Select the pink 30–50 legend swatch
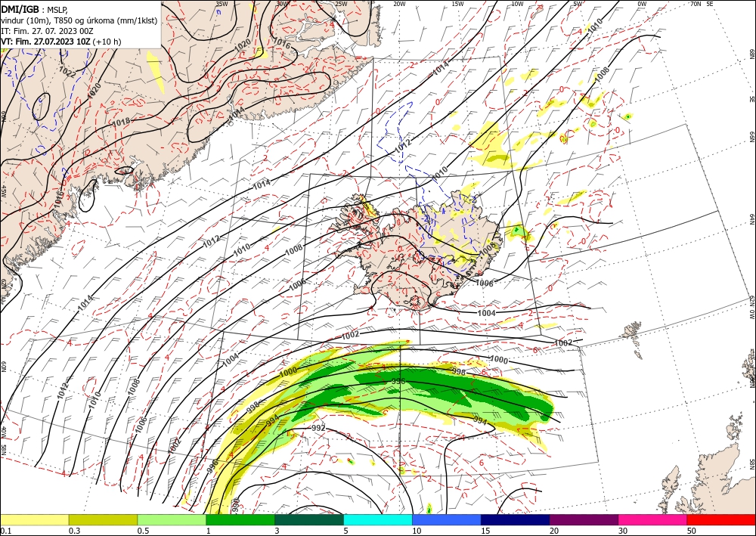The image size is (756, 536). pyautogui.click(x=653, y=520)
